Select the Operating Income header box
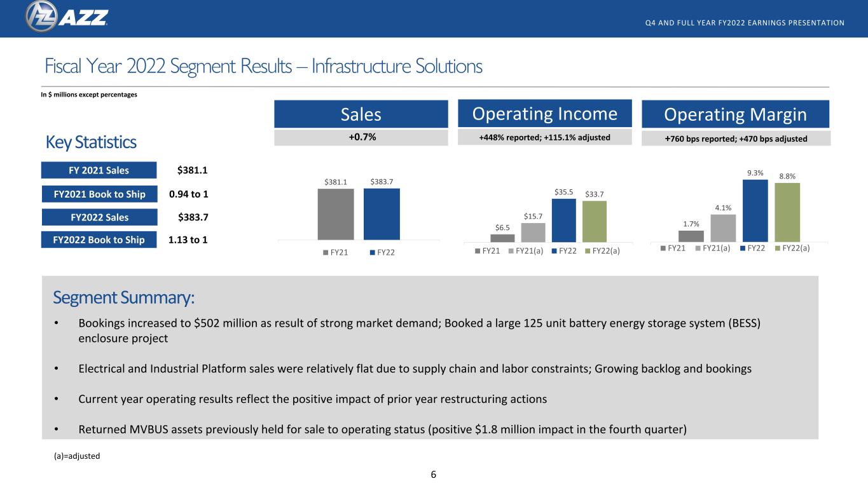 point(544,114)
